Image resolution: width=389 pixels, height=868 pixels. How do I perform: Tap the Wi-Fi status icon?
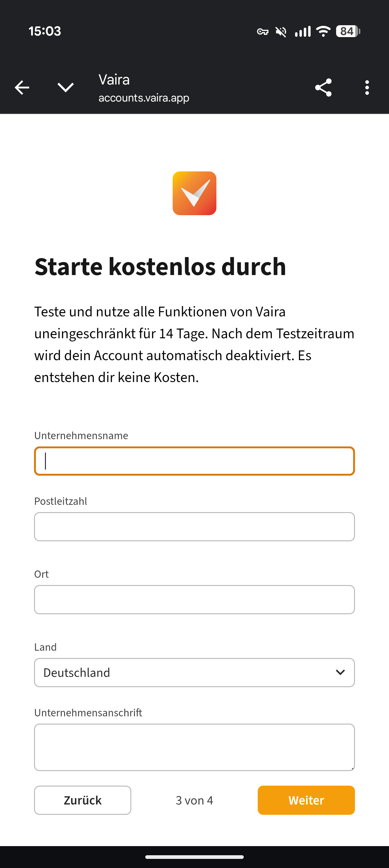click(x=323, y=31)
